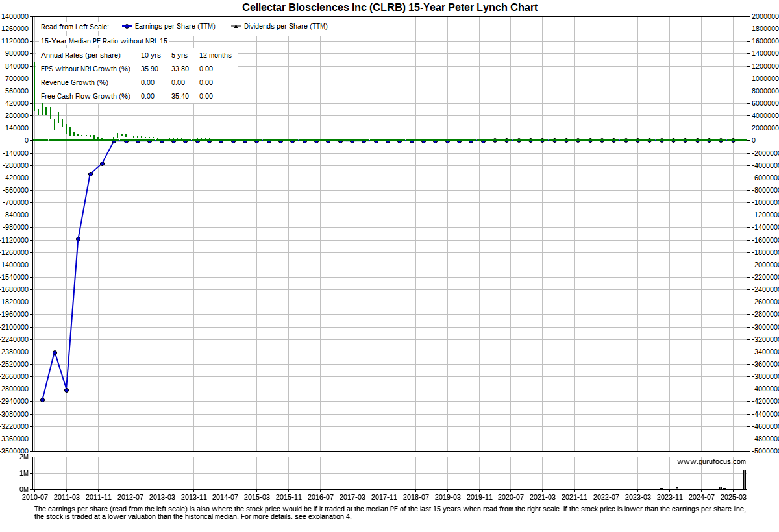
Task: Click the -2940000 label on the left axis
Action: coord(15,402)
